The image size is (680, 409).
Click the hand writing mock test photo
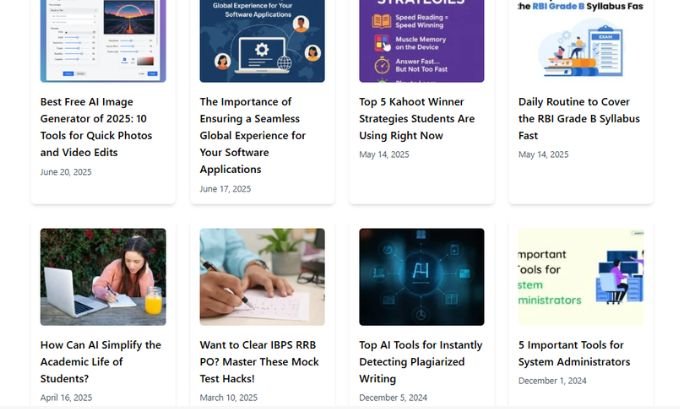262,277
